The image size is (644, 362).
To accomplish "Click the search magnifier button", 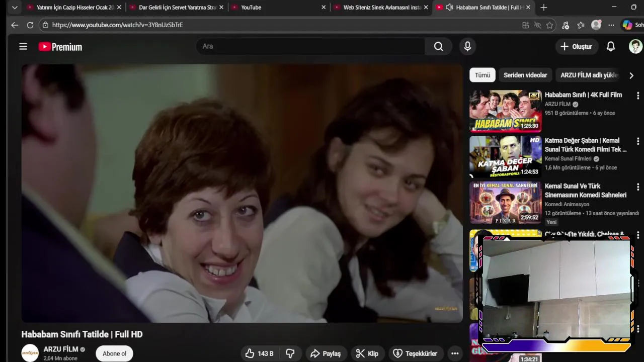I will coord(439,46).
